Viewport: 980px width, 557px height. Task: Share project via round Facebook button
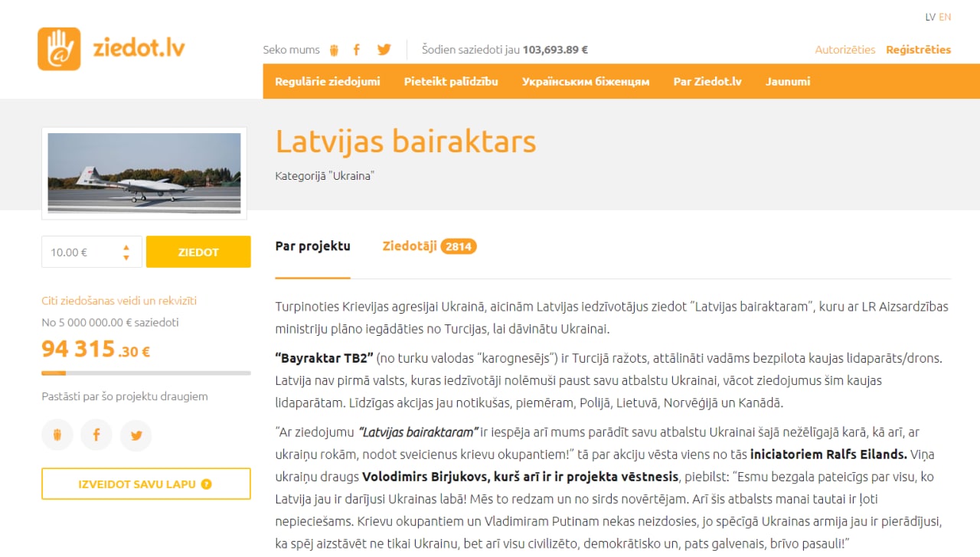[x=96, y=435]
